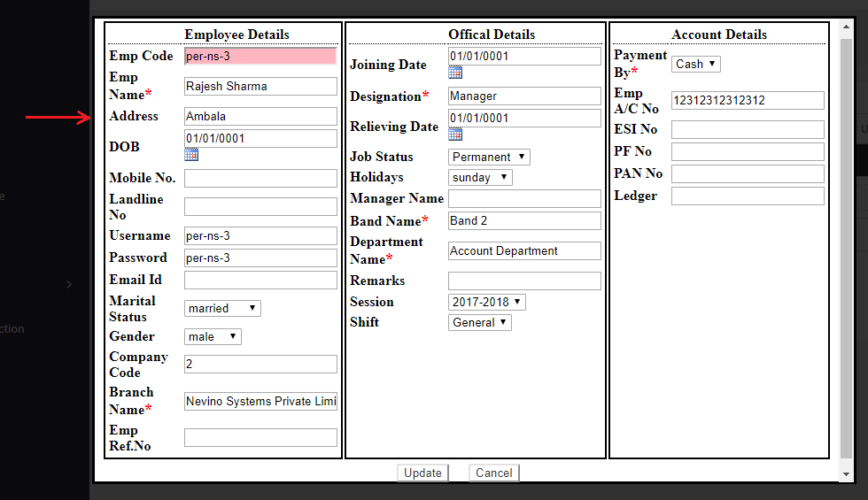
Task: Click the Emp Name text field
Action: click(x=260, y=86)
